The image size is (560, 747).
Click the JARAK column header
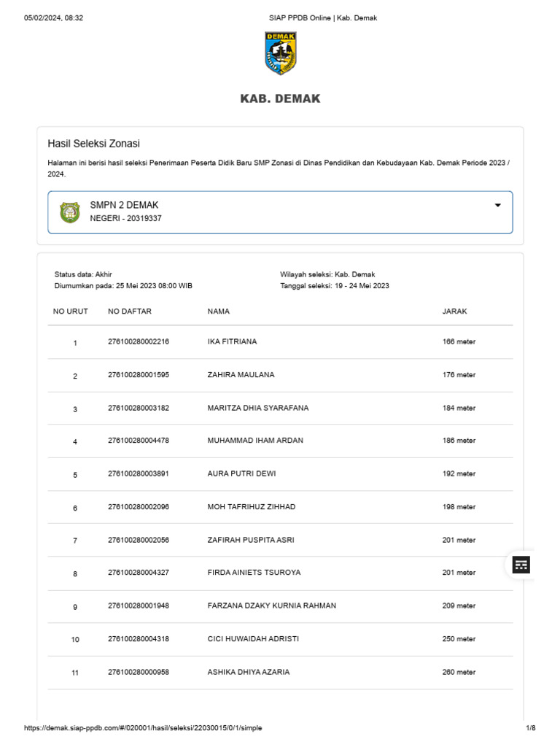pyautogui.click(x=454, y=311)
